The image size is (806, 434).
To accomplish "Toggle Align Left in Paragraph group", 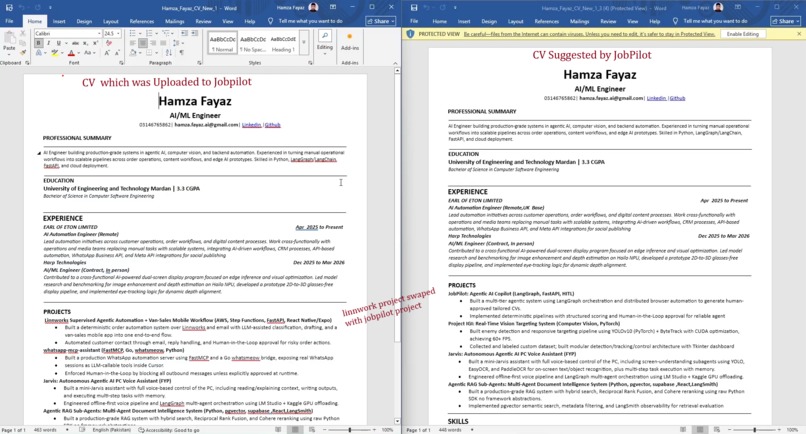I will [x=133, y=43].
